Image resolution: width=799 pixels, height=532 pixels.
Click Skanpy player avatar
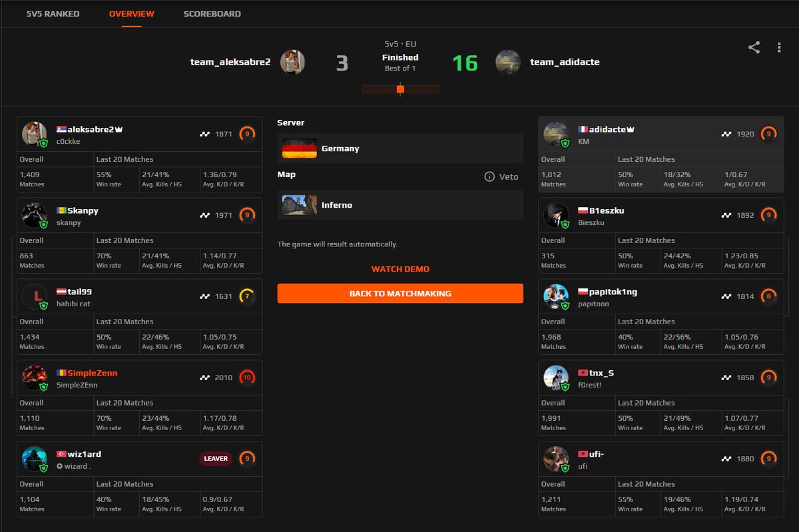(35, 215)
